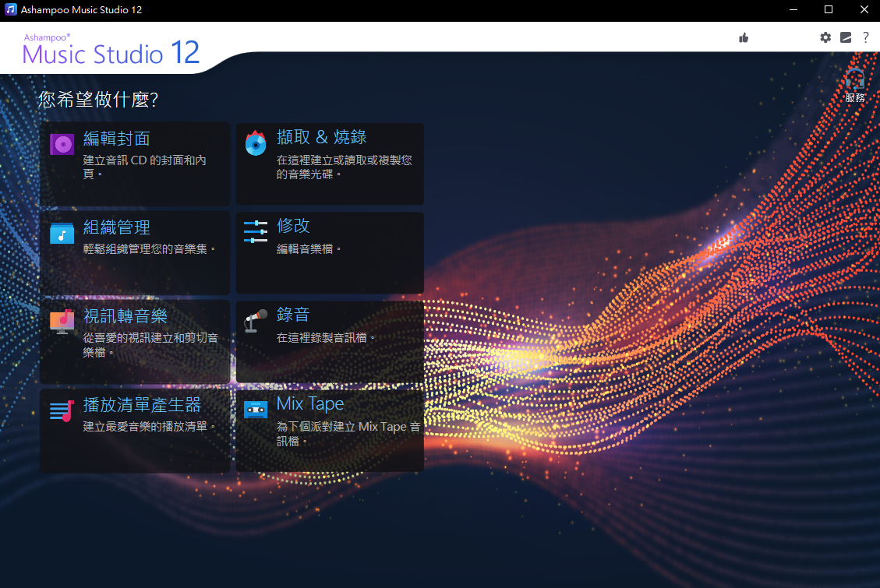Select the Mix Tape title

tap(310, 404)
